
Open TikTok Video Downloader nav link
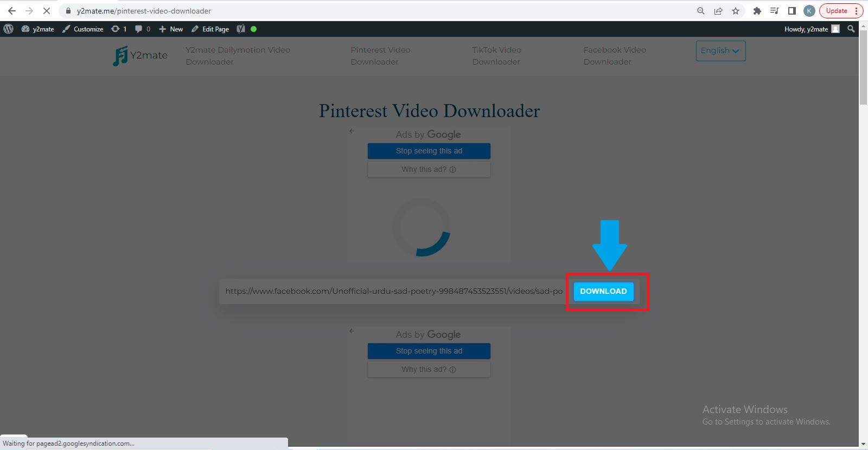pyautogui.click(x=496, y=56)
